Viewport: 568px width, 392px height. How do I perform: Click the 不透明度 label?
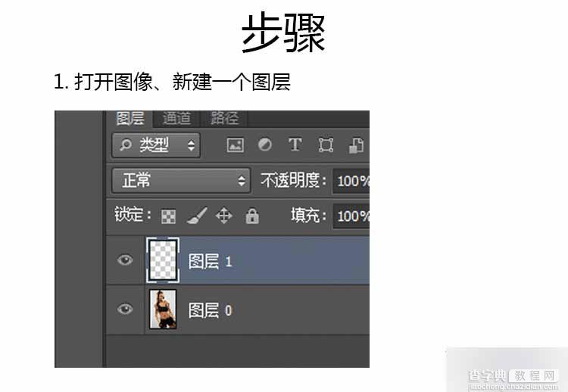pos(293,180)
